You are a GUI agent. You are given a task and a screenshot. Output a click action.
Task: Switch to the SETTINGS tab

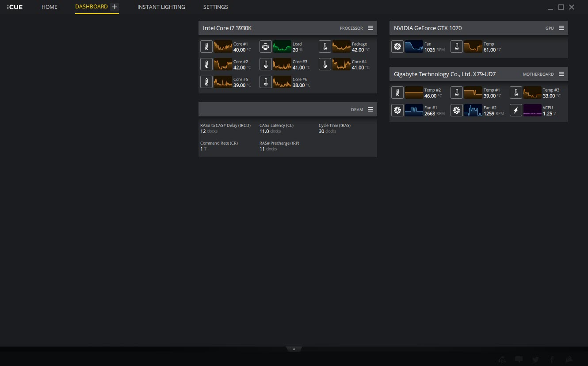point(216,7)
